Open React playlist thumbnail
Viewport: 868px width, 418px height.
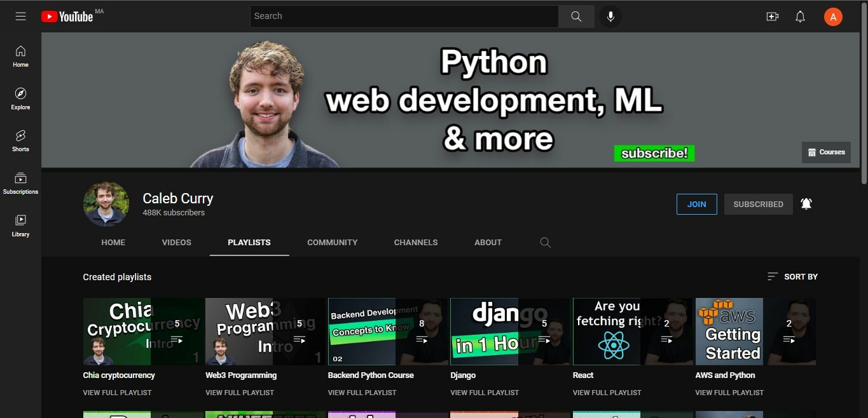click(x=633, y=332)
